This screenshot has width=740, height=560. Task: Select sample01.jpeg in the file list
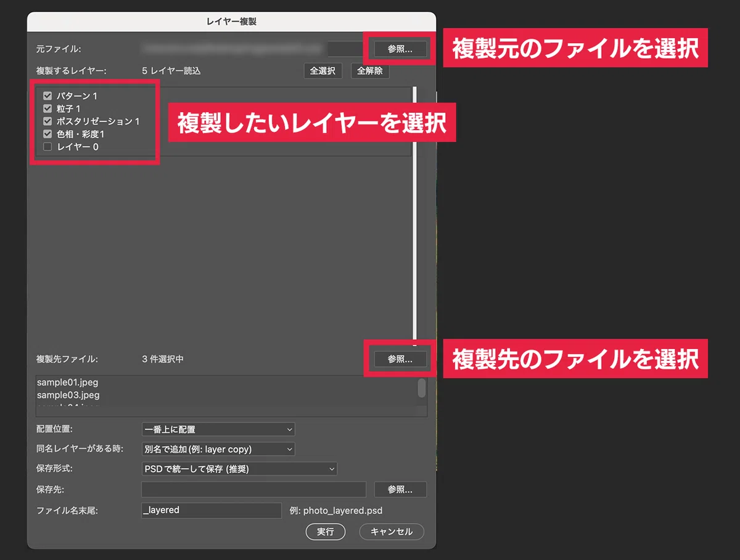click(68, 382)
